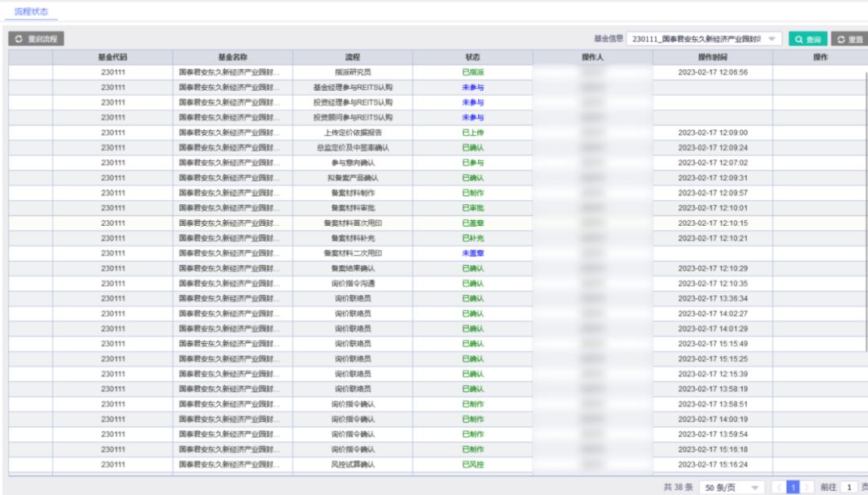This screenshot has height=495, width=868.
Task: Select the highlighted 备案材料首次用印 row
Action: [x=437, y=223]
